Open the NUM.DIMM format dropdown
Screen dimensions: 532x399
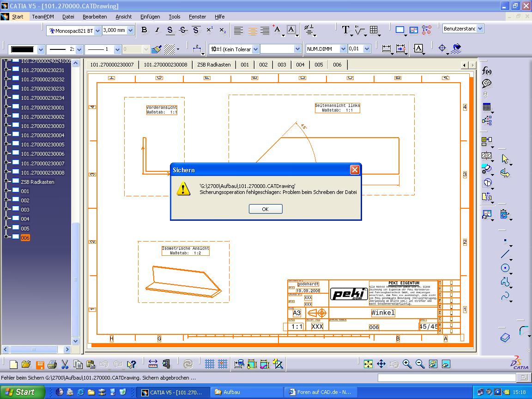coord(343,49)
